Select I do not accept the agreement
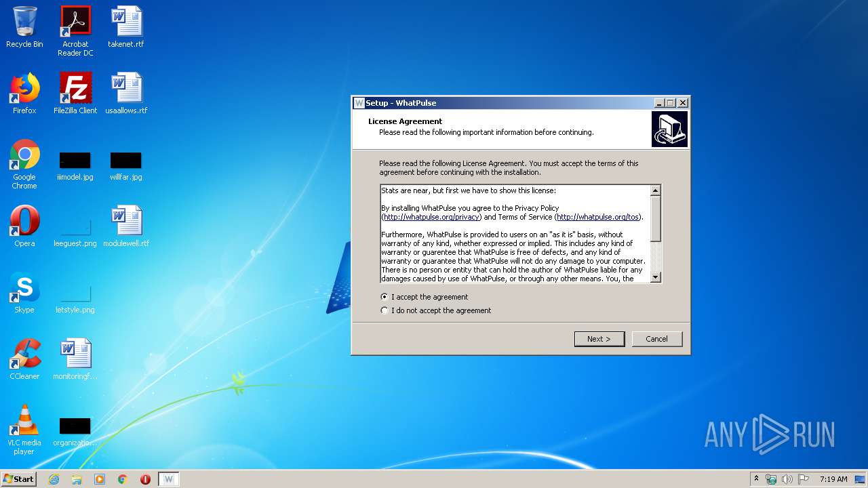Viewport: 868px width, 488px height. click(436, 310)
